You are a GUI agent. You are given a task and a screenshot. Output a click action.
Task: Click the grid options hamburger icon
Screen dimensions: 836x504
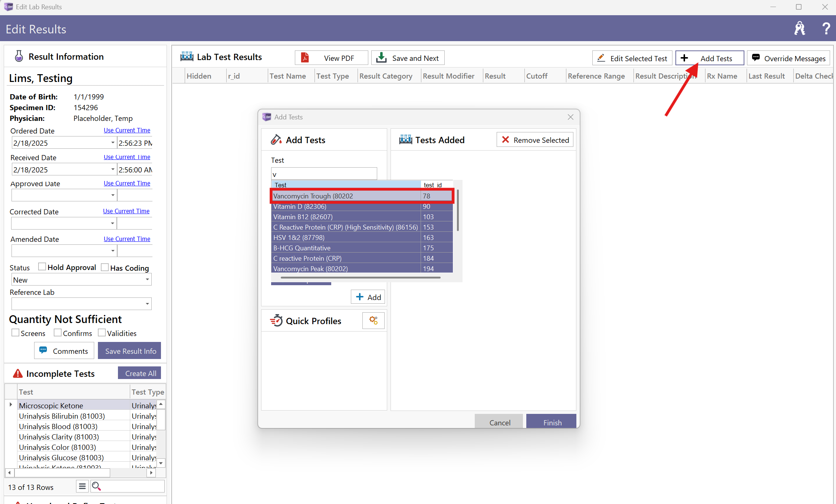[x=82, y=486]
